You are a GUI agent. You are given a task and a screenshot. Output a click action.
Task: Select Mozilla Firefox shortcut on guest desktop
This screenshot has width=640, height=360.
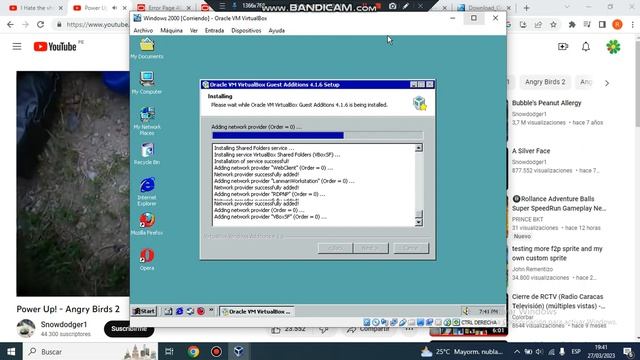[x=147, y=224]
